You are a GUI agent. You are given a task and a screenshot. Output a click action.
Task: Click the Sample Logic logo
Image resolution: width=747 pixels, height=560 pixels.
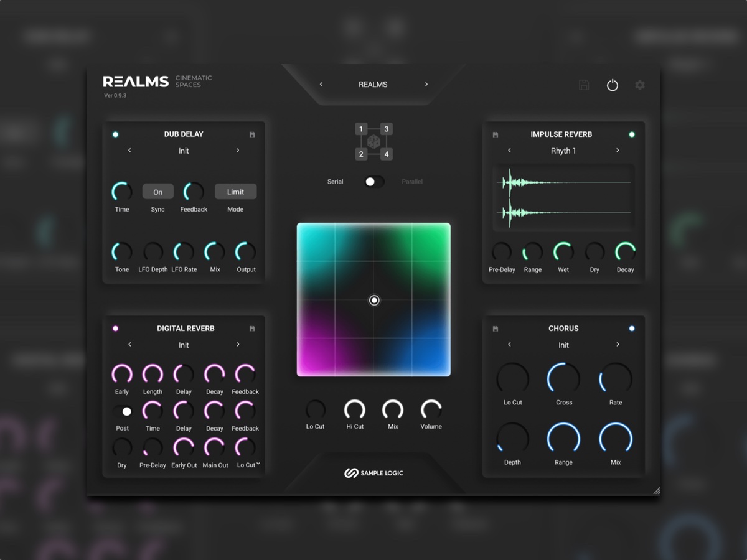(x=374, y=474)
